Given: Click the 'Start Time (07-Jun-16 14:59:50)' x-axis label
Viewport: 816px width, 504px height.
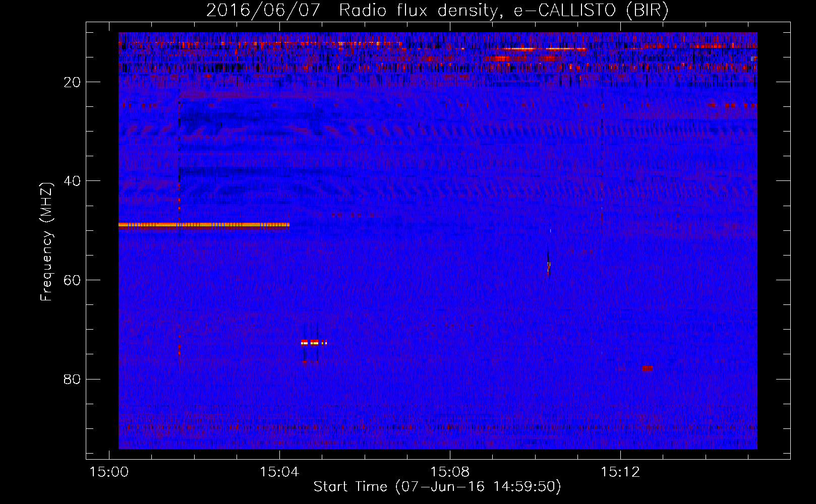Looking at the screenshot, I should coord(437,487).
